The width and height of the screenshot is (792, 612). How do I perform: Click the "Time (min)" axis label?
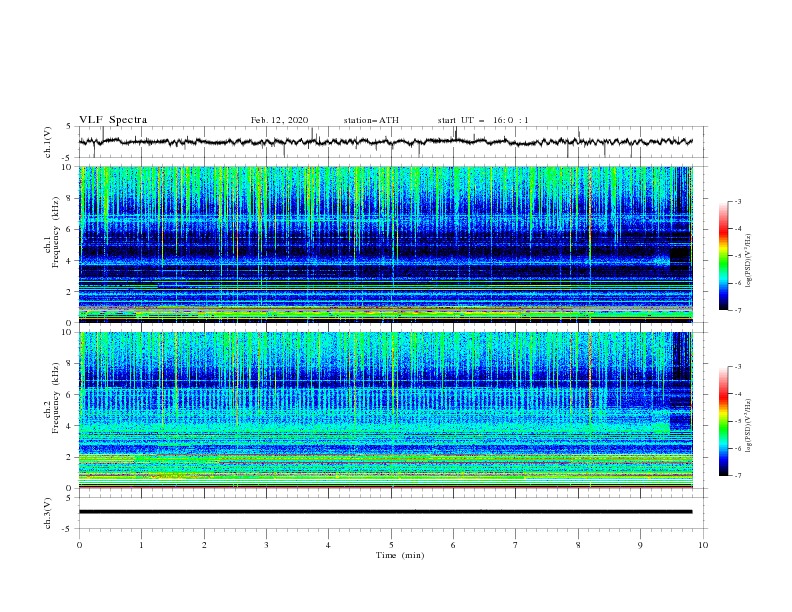400,555
